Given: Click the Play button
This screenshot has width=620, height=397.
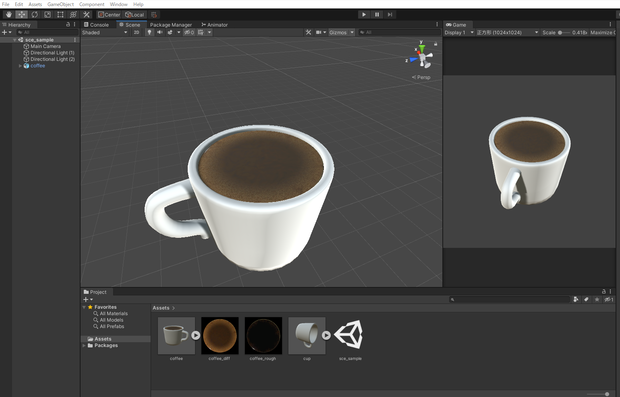Looking at the screenshot, I should click(364, 15).
